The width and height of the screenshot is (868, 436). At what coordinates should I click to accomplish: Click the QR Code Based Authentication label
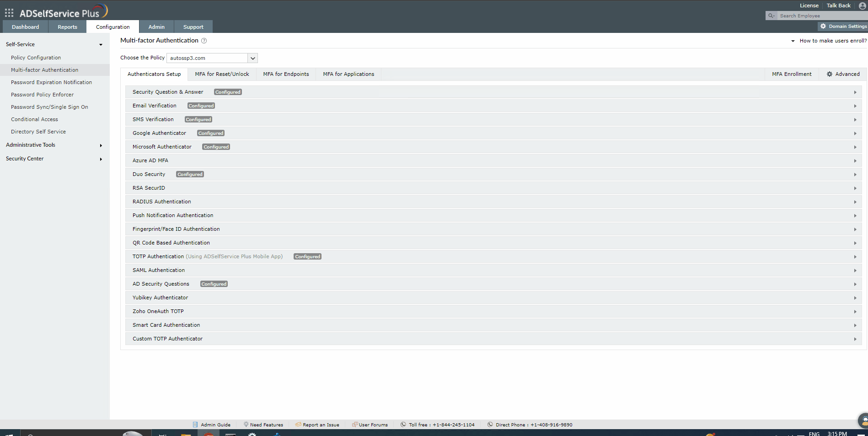click(x=171, y=243)
